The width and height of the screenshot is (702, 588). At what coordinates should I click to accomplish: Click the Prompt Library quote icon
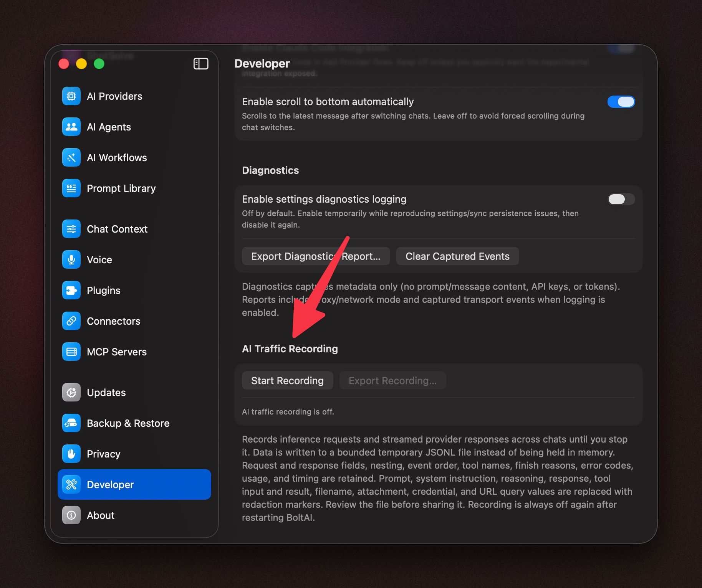(x=71, y=188)
